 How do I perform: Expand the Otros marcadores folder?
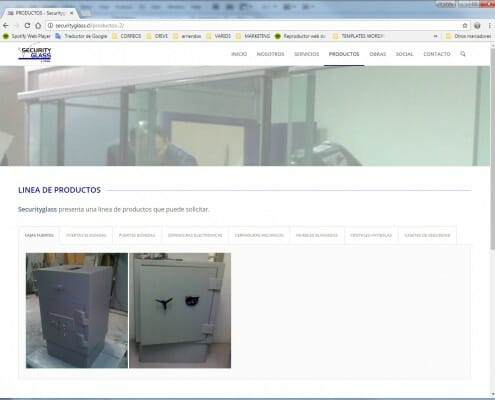click(468, 36)
